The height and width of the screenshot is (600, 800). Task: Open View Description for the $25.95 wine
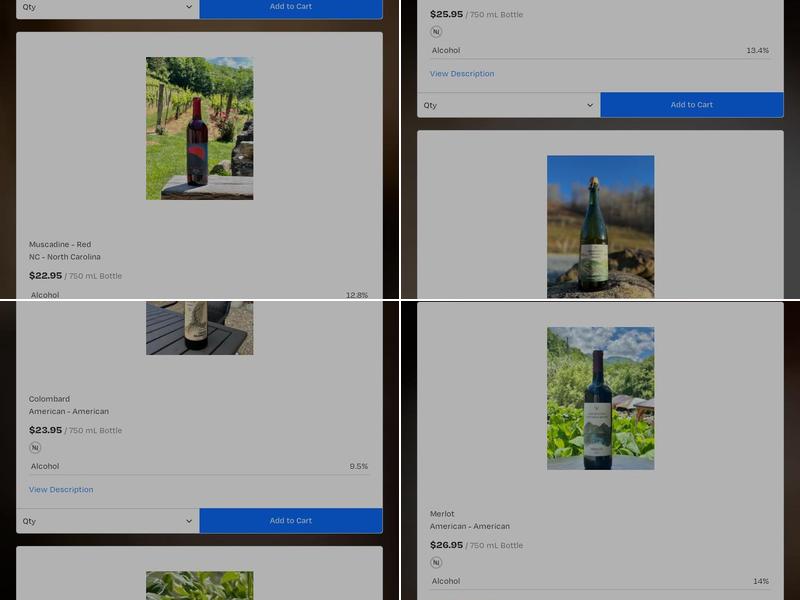point(462,74)
